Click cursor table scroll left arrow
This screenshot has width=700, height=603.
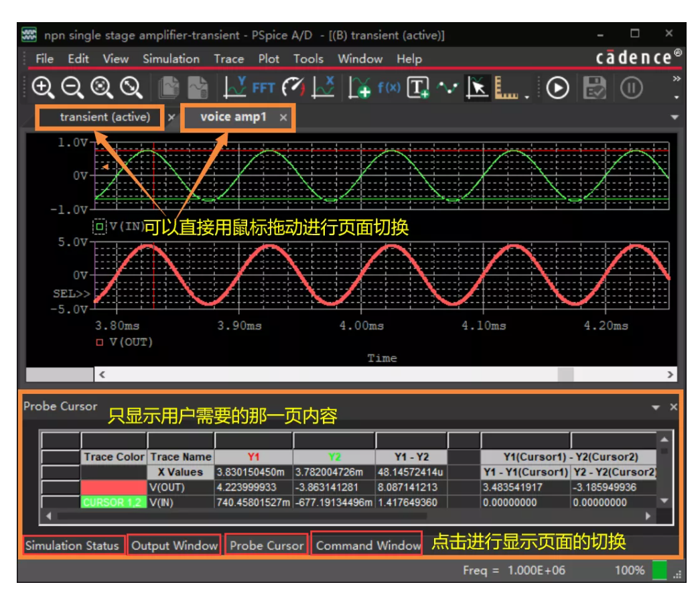49,516
